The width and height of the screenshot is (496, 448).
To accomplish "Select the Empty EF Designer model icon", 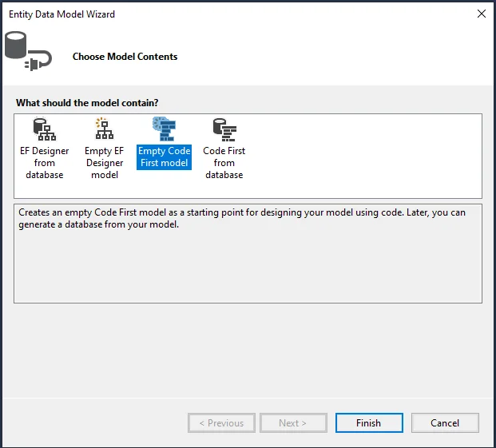I will point(104,129).
